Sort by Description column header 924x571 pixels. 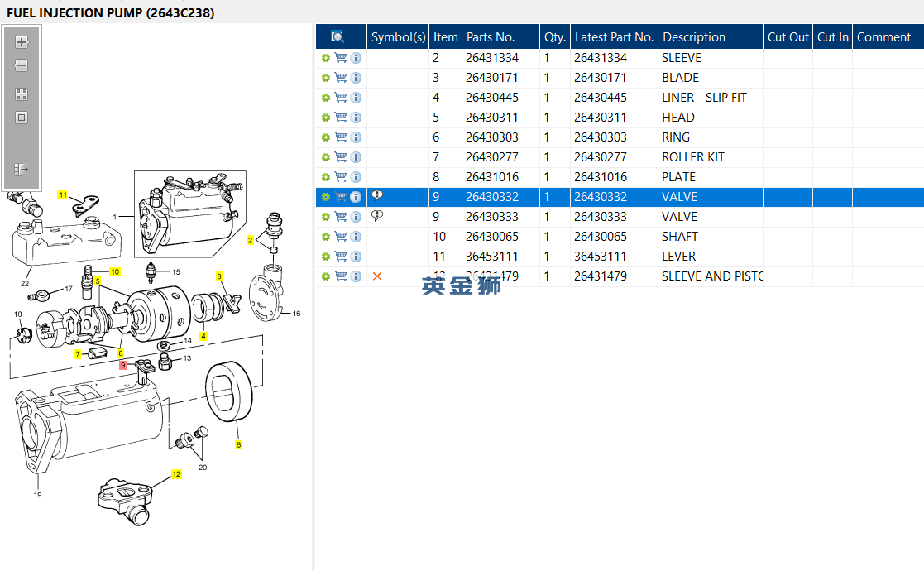tap(711, 36)
